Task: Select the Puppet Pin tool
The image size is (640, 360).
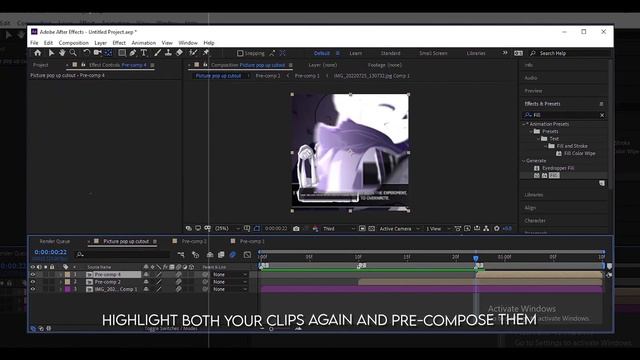Action: pos(206,53)
